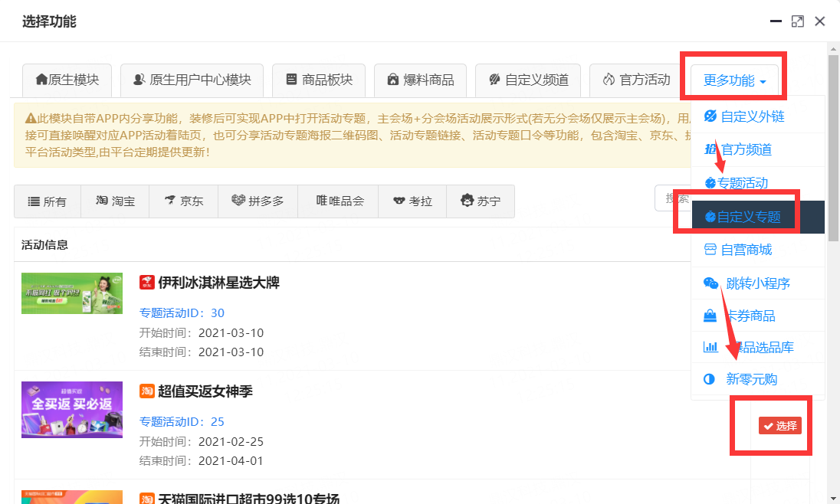The height and width of the screenshot is (504, 840).
Task: Choose 卡券商品 from the menu
Action: (757, 316)
